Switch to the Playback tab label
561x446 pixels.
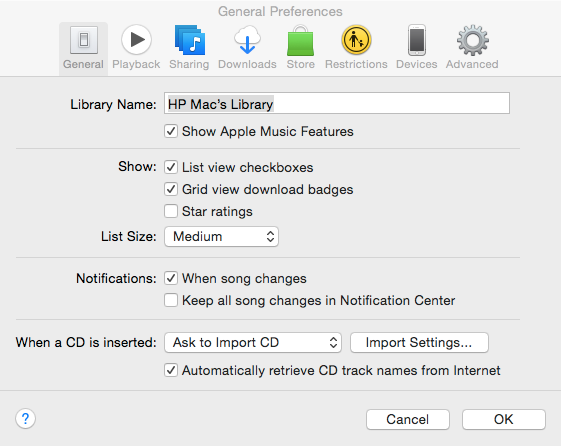pyautogui.click(x=136, y=64)
